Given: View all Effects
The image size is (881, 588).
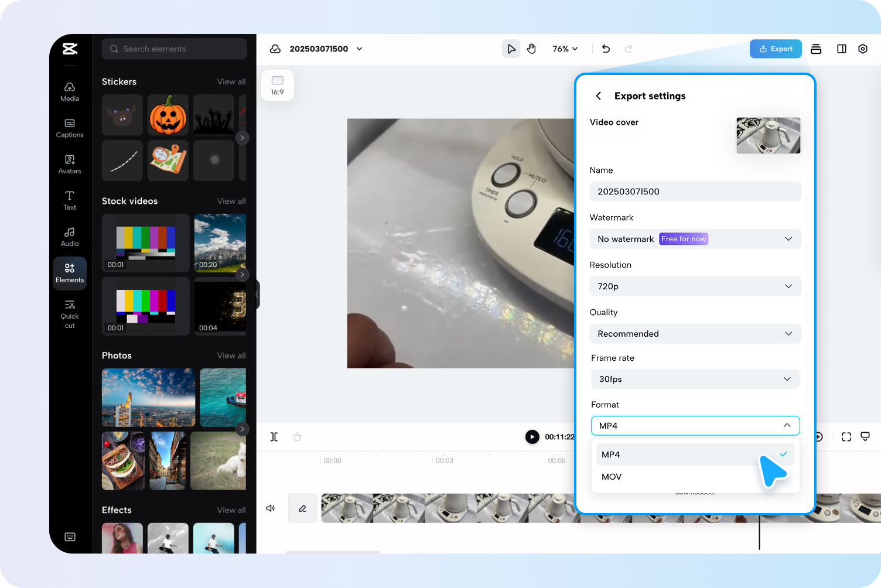Looking at the screenshot, I should [231, 511].
